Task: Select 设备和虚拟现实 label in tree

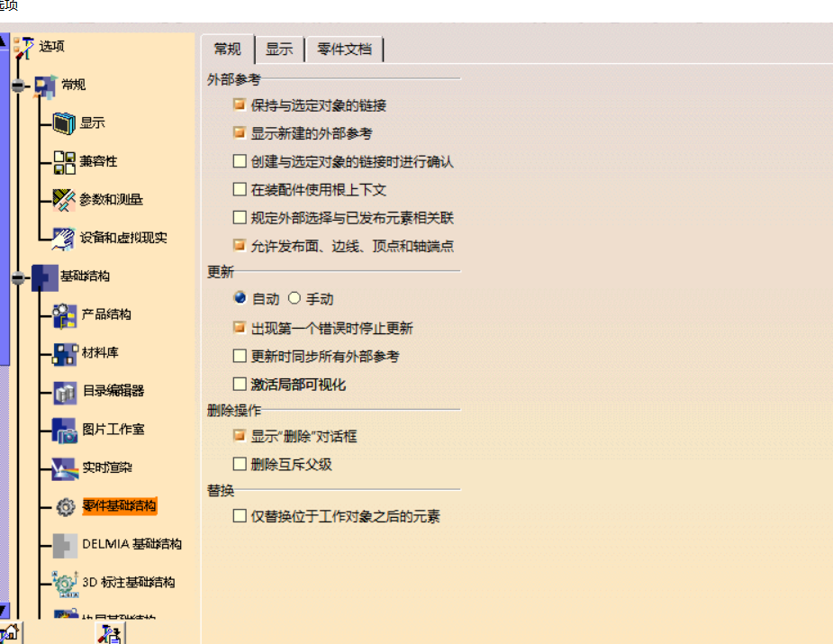Action: point(123,238)
